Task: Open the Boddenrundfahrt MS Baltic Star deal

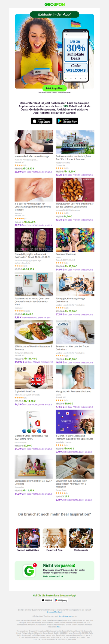Action: (x=75, y=142)
